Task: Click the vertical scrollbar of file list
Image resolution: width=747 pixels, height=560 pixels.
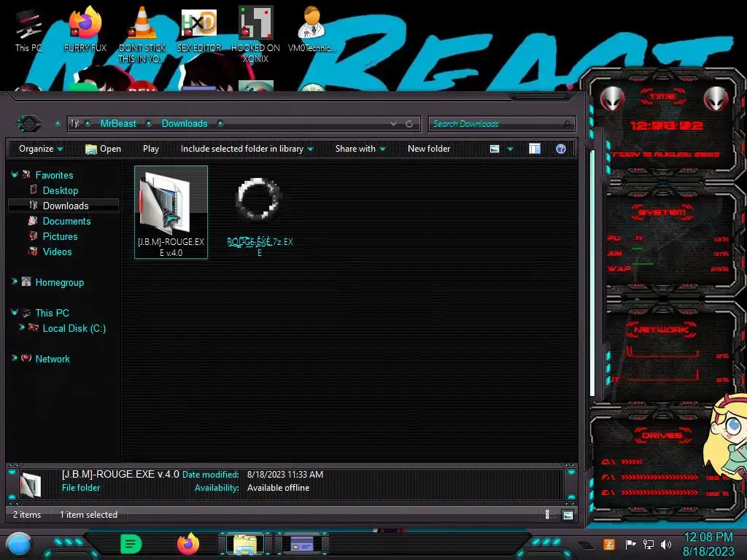Action: pyautogui.click(x=592, y=273)
